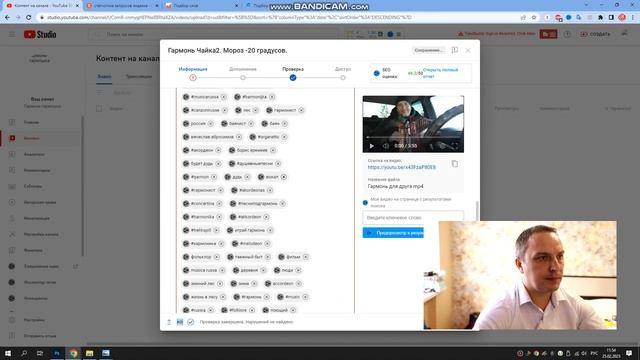The image size is (640, 360).
Task: Open the YouTube Studio hamburger menu
Action: point(12,34)
